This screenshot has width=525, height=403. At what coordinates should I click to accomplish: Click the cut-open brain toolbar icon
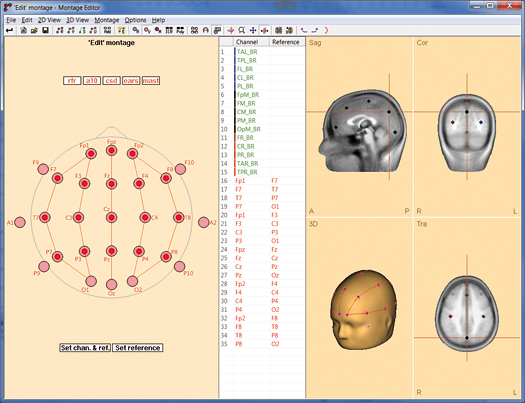pyautogui.click(x=289, y=30)
